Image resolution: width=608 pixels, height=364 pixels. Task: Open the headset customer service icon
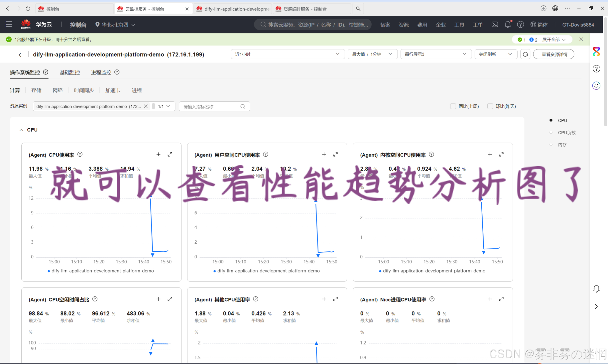point(596,289)
